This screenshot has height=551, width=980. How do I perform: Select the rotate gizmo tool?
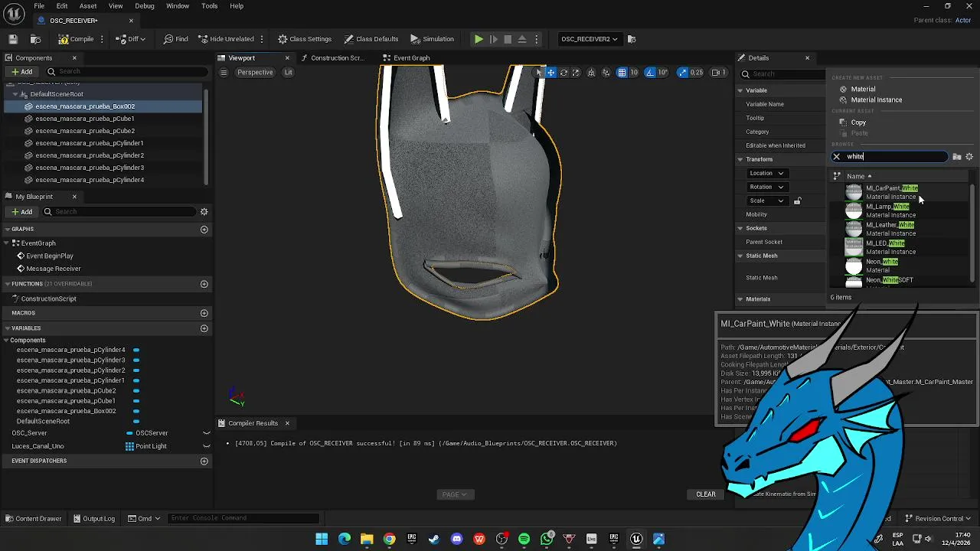(563, 73)
